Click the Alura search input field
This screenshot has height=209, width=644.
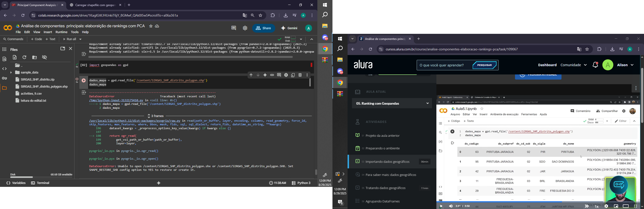444,65
